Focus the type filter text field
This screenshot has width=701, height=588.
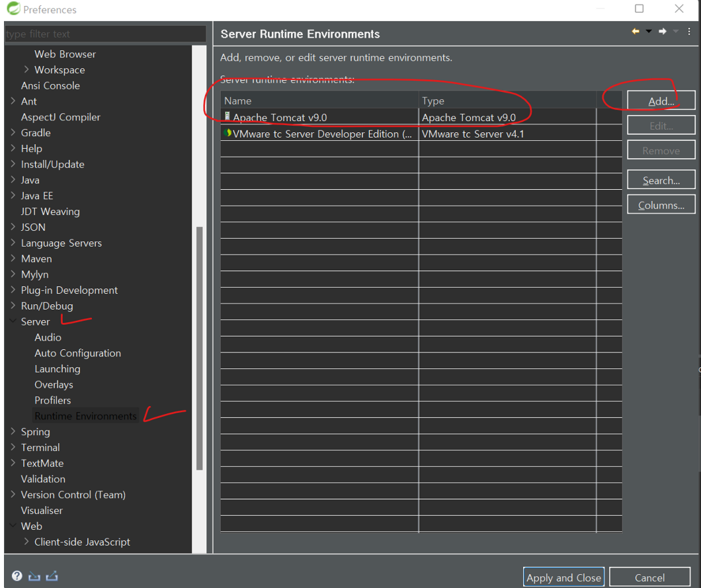coord(105,34)
